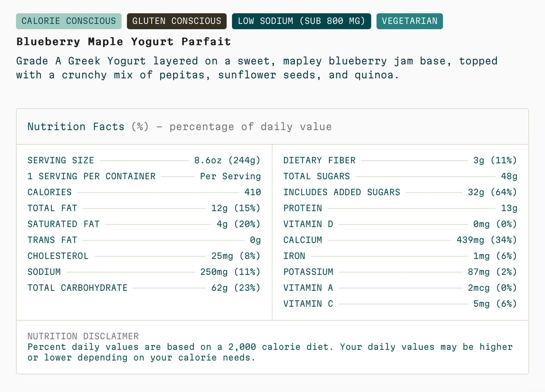545x392 pixels.
Task: Click the Total Sugars value 48g
Action: pos(509,176)
